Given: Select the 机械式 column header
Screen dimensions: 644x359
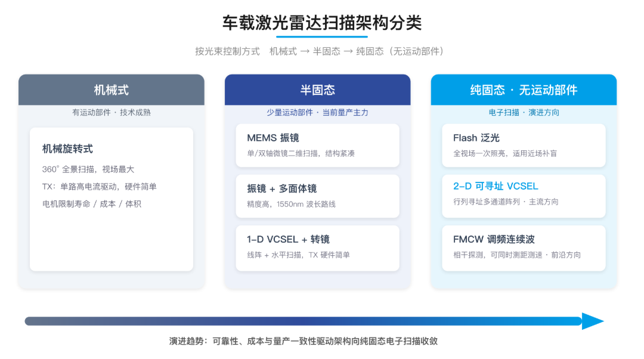Looking at the screenshot, I should click(x=112, y=89).
